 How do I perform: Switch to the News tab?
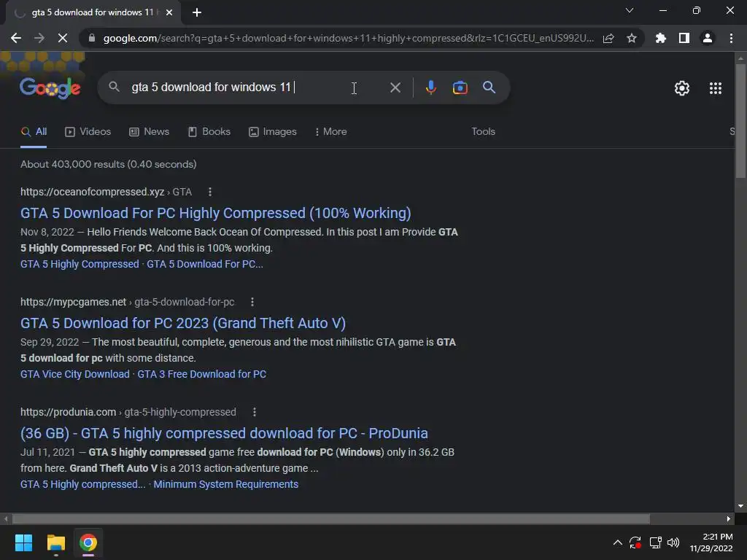[x=149, y=132]
